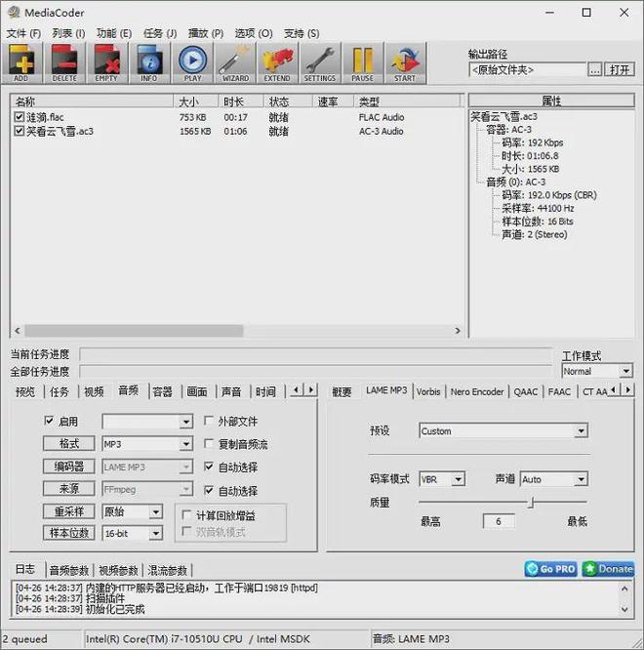Open the 文件 (F) menu

[23, 33]
